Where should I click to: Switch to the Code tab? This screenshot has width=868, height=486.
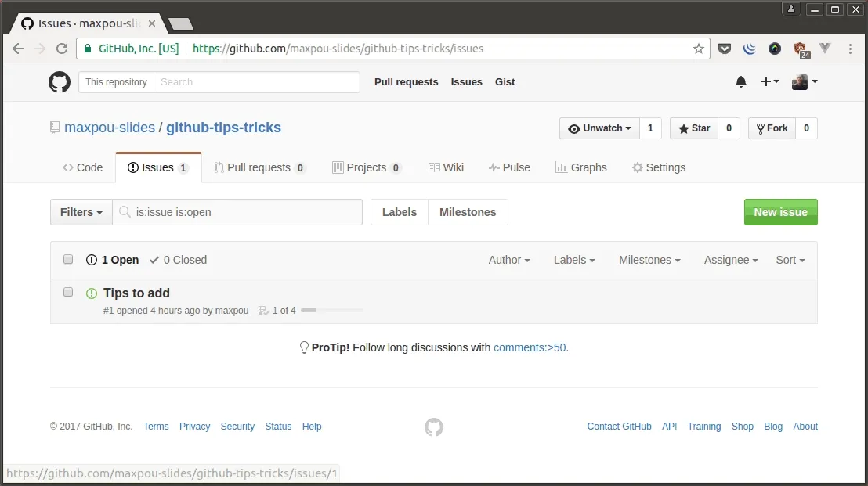tap(82, 167)
